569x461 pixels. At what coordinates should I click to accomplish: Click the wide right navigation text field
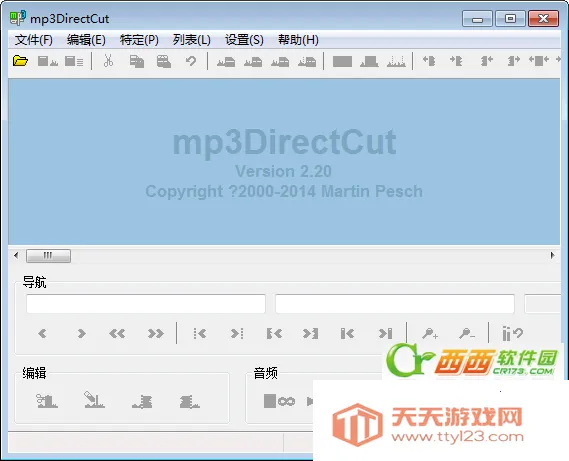395,304
